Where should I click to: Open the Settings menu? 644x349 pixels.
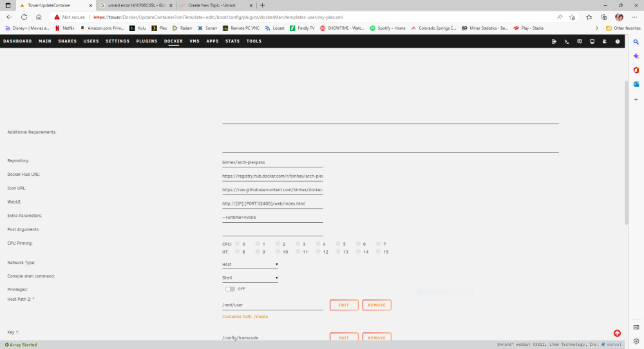117,41
